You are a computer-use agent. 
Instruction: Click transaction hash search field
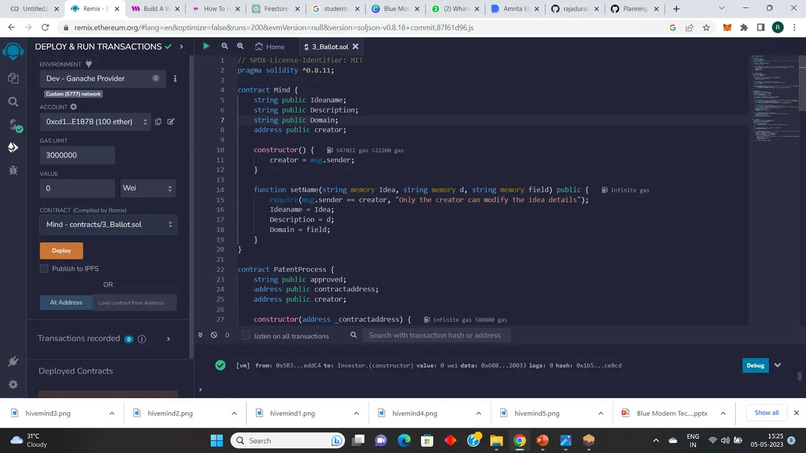click(x=436, y=335)
